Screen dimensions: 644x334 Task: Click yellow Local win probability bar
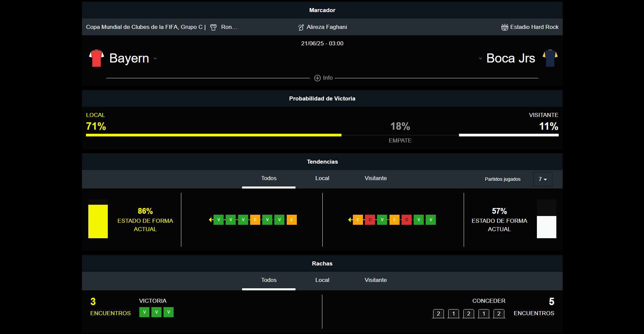click(214, 135)
